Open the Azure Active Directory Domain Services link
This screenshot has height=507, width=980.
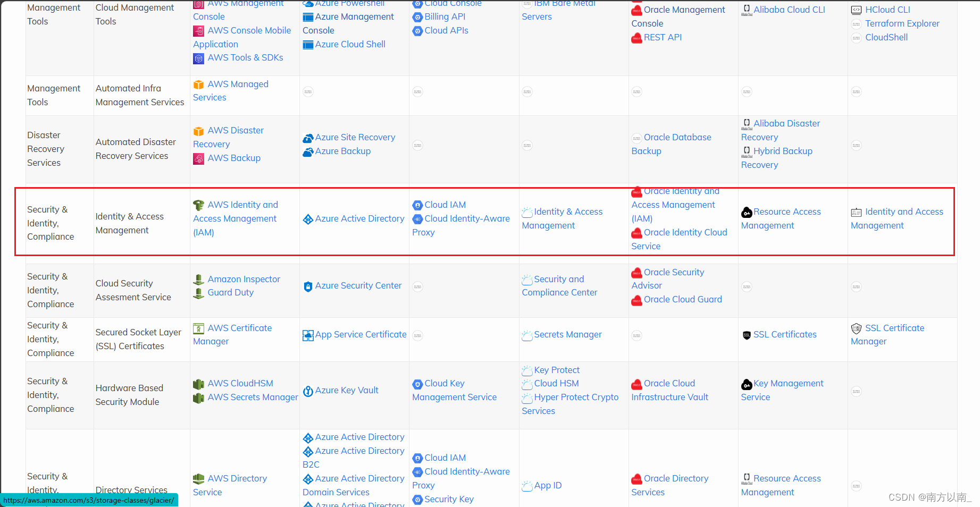click(x=354, y=485)
